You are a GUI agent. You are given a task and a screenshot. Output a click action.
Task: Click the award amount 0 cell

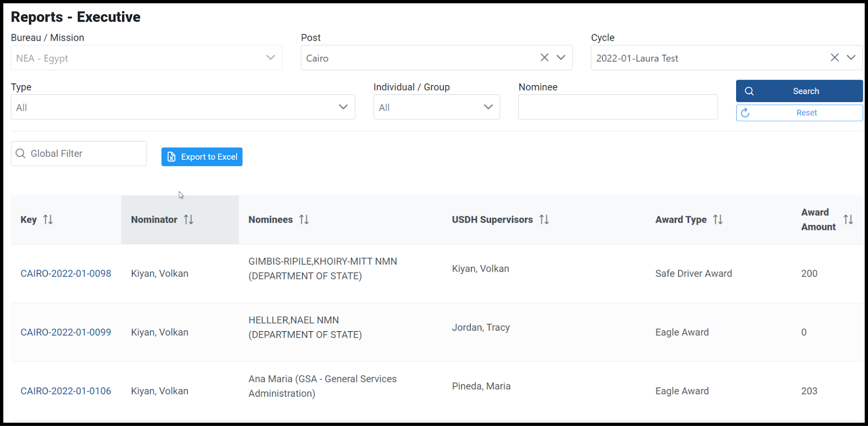(804, 332)
